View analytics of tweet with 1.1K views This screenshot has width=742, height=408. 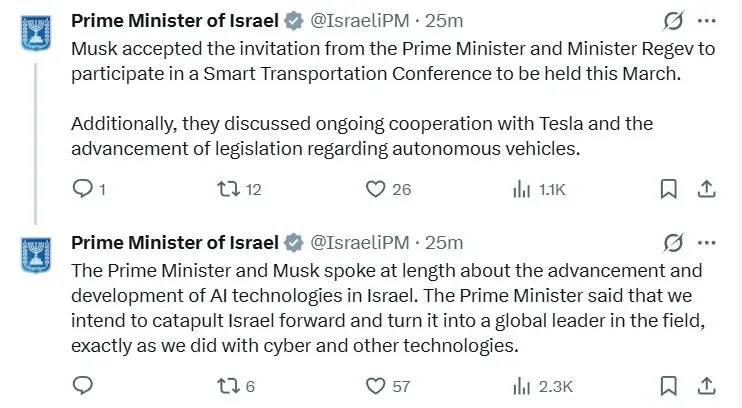(x=522, y=188)
